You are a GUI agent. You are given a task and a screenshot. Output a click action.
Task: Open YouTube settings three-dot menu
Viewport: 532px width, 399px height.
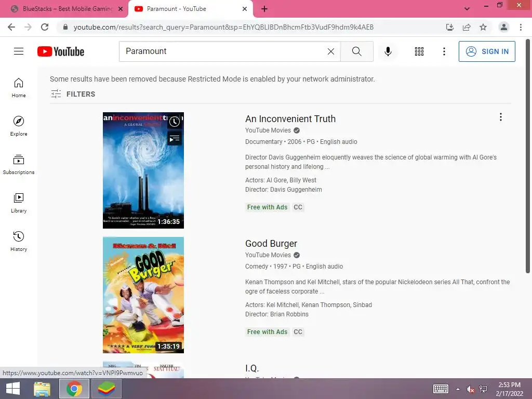[x=444, y=51]
